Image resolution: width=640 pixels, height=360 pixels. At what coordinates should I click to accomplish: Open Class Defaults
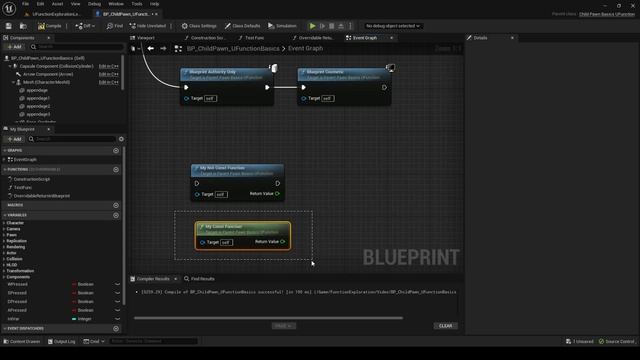242,26
